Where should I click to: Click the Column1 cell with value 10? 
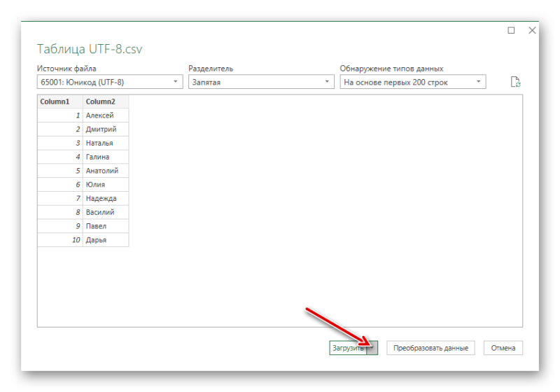point(60,240)
